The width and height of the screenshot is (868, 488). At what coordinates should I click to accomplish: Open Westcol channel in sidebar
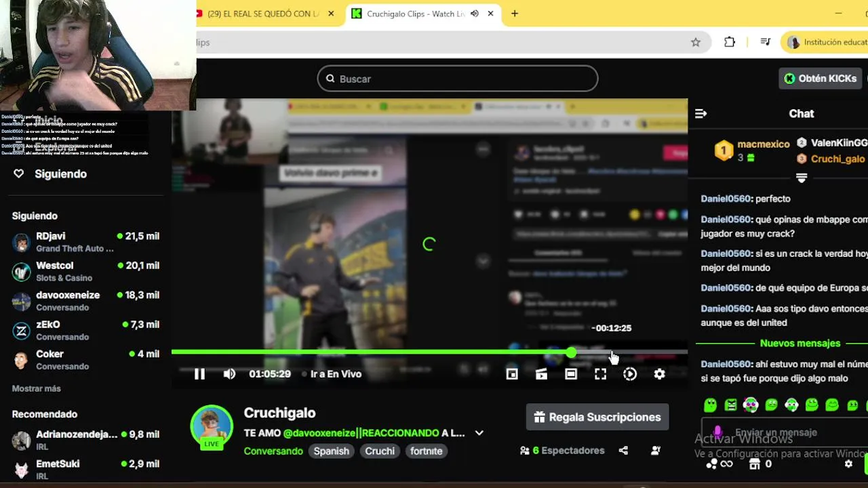tap(85, 271)
